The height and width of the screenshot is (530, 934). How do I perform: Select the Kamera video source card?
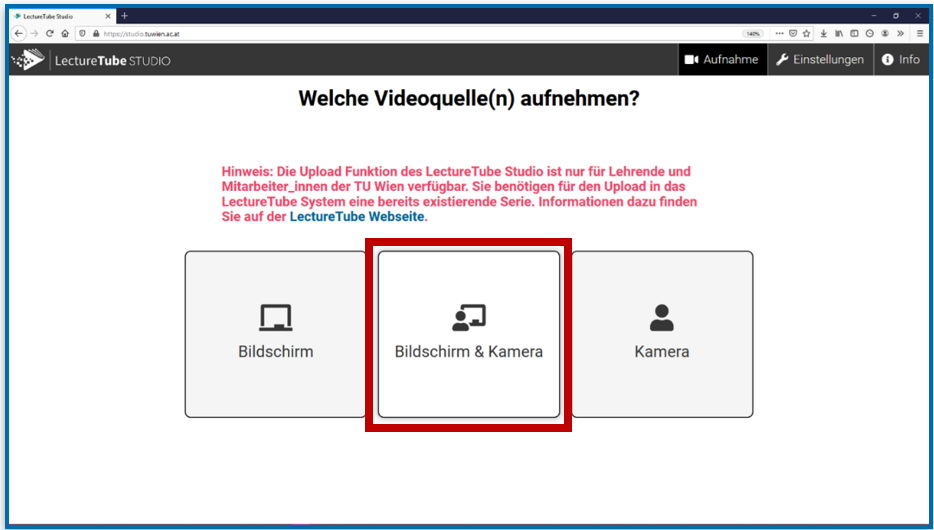point(662,334)
